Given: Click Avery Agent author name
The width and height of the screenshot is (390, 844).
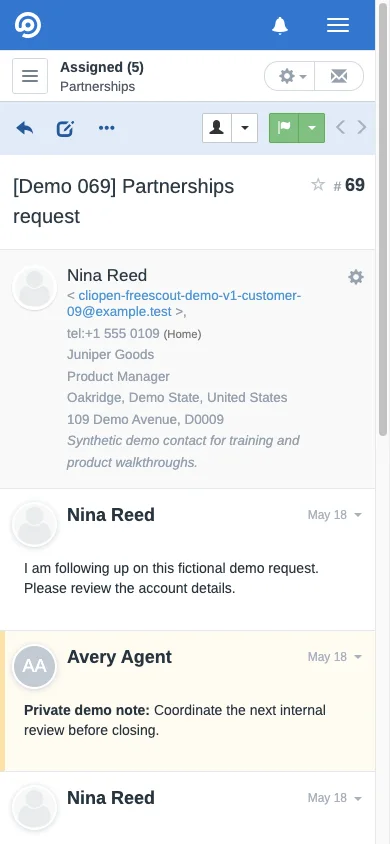Looking at the screenshot, I should (119, 657).
